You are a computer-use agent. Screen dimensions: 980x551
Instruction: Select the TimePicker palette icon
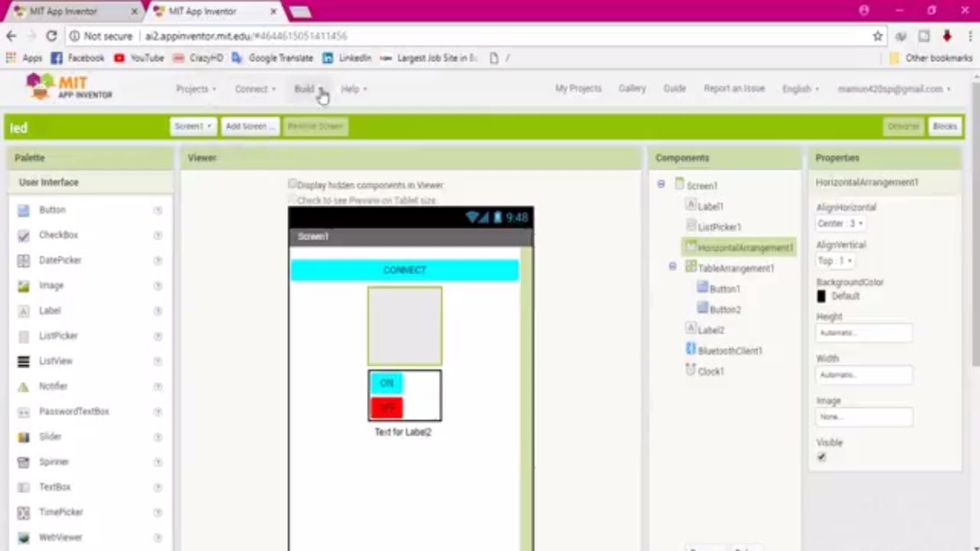point(24,513)
